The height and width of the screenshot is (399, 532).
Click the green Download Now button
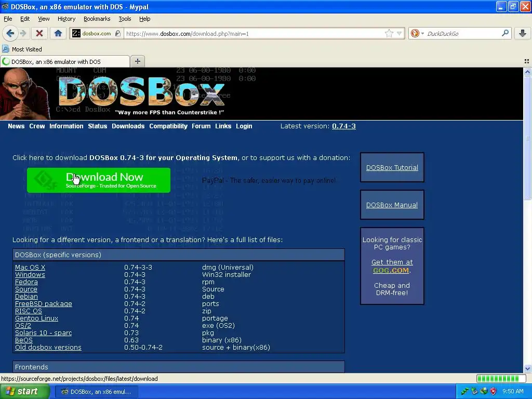99,180
